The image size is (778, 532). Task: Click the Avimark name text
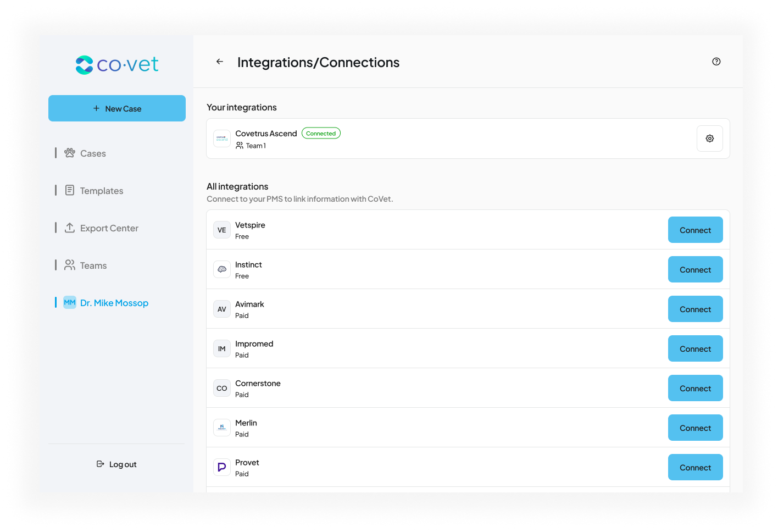coord(249,304)
